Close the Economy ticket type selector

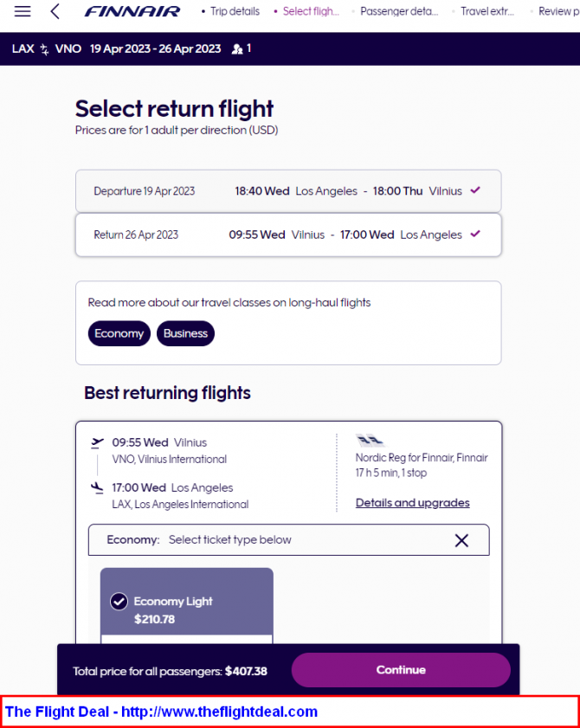click(461, 540)
